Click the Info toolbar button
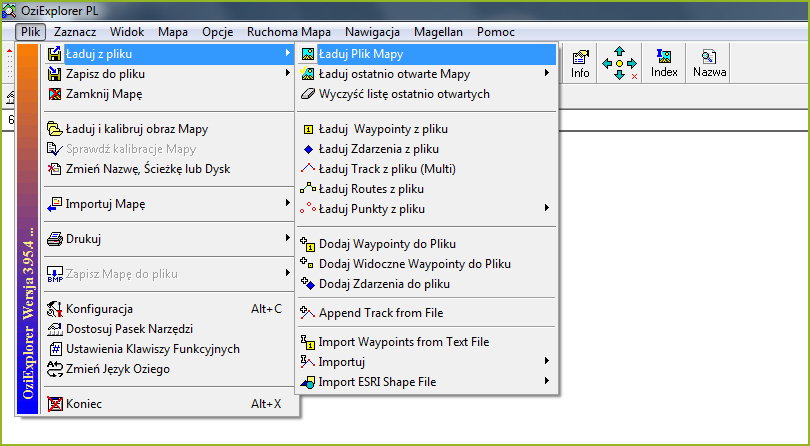This screenshot has width=810, height=446. (x=580, y=63)
